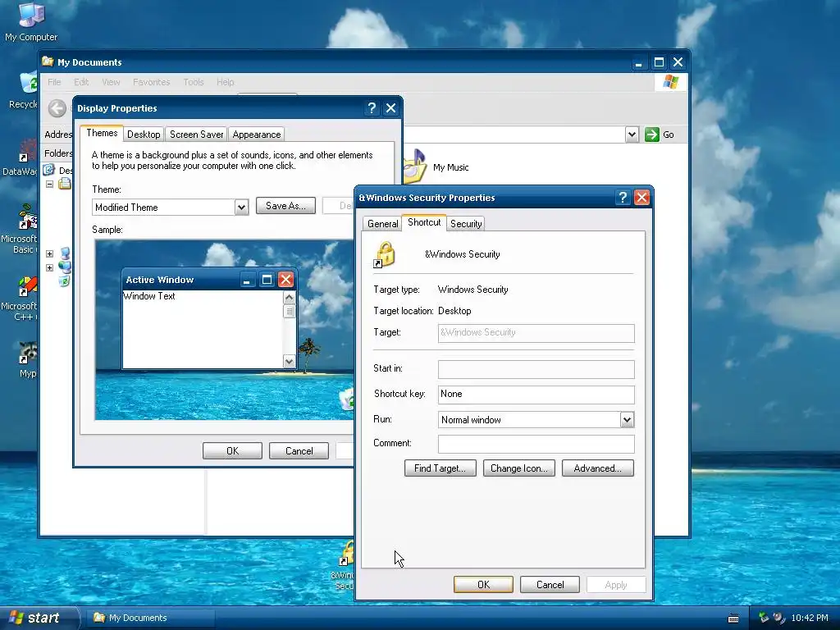This screenshot has height=630, width=840.
Task: Click the Folders pane header
Action: [x=58, y=153]
